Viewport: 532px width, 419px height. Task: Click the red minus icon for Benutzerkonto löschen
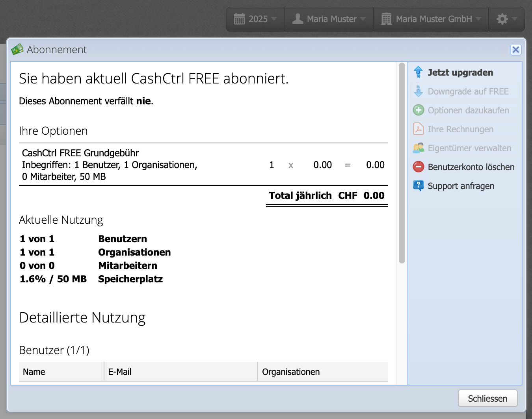point(419,167)
